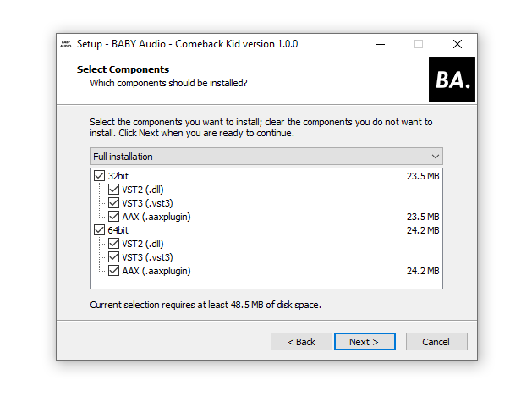Uncheck the 64bit component checkbox

(100, 230)
